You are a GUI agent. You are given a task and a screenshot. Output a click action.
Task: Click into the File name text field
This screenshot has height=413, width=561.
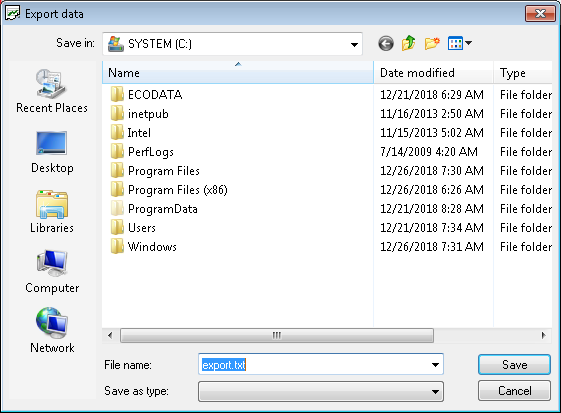pos(313,365)
